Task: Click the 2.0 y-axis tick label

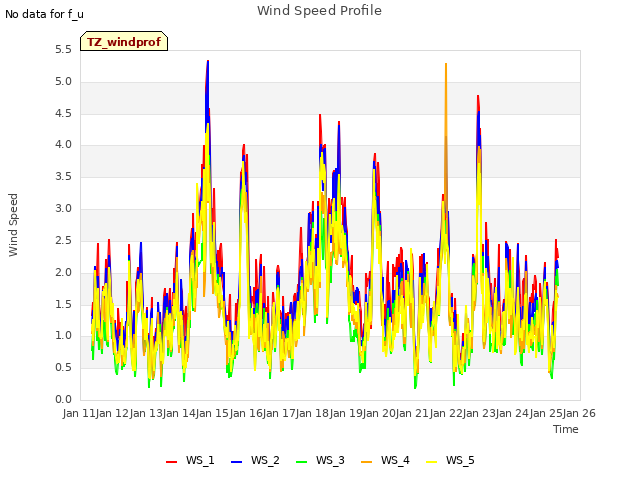Action: (63, 272)
